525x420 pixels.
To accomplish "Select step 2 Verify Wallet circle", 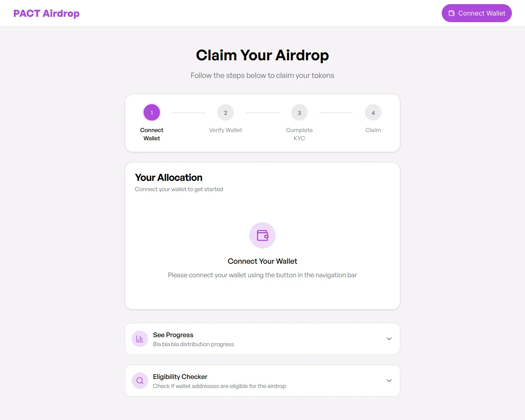I will coord(226,113).
